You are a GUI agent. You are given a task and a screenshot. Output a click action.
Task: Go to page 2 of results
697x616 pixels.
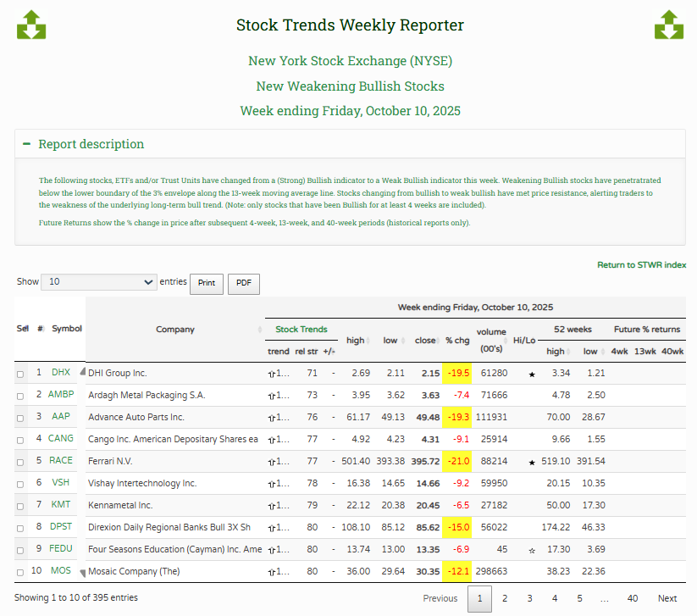pos(505,598)
